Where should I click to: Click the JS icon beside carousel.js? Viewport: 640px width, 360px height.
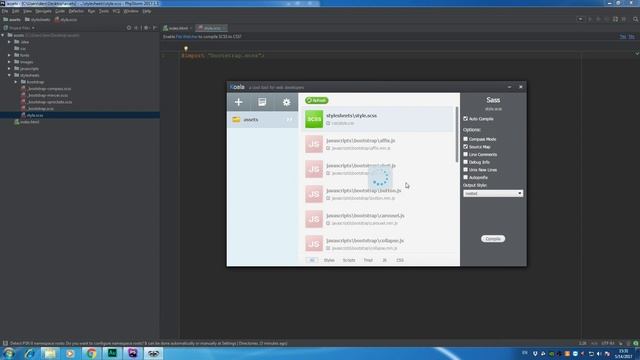314,219
